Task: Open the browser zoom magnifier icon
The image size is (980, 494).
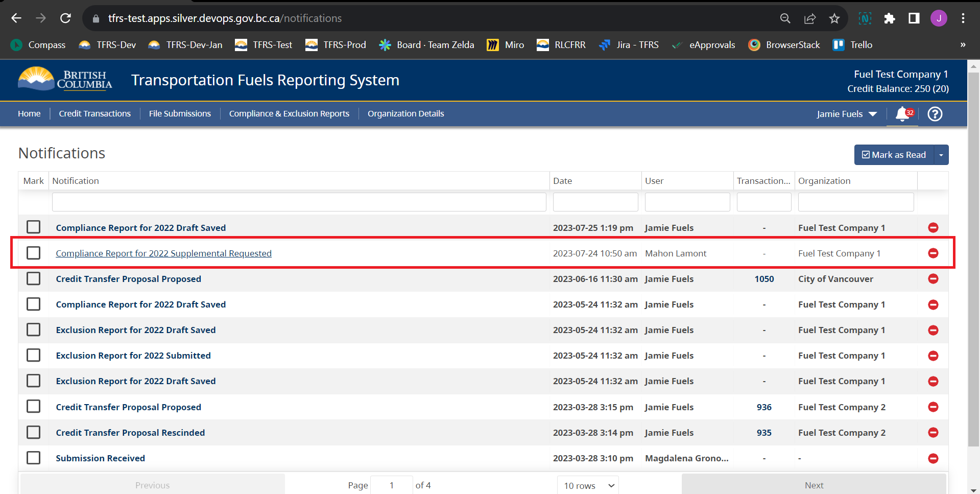Action: 785,18
